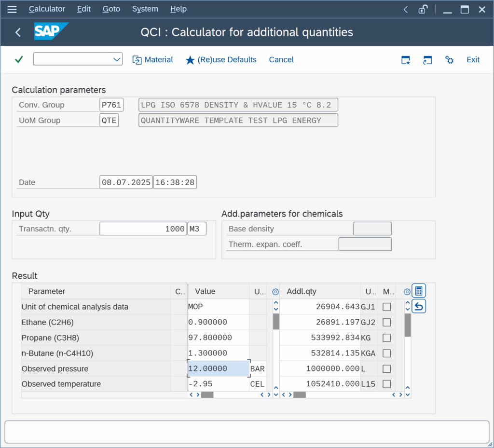This screenshot has height=448, width=494.
Task: Click the date field 08.07.2025
Action: pyautogui.click(x=126, y=182)
